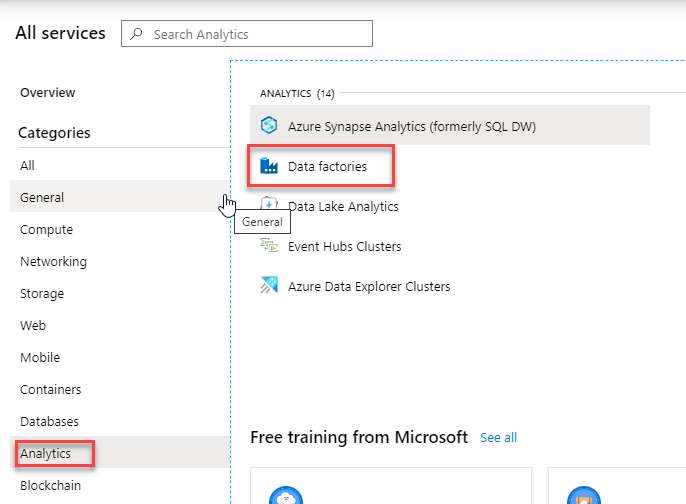This screenshot has height=504, width=686.
Task: Open Event Hubs Clusters service
Action: [344, 246]
